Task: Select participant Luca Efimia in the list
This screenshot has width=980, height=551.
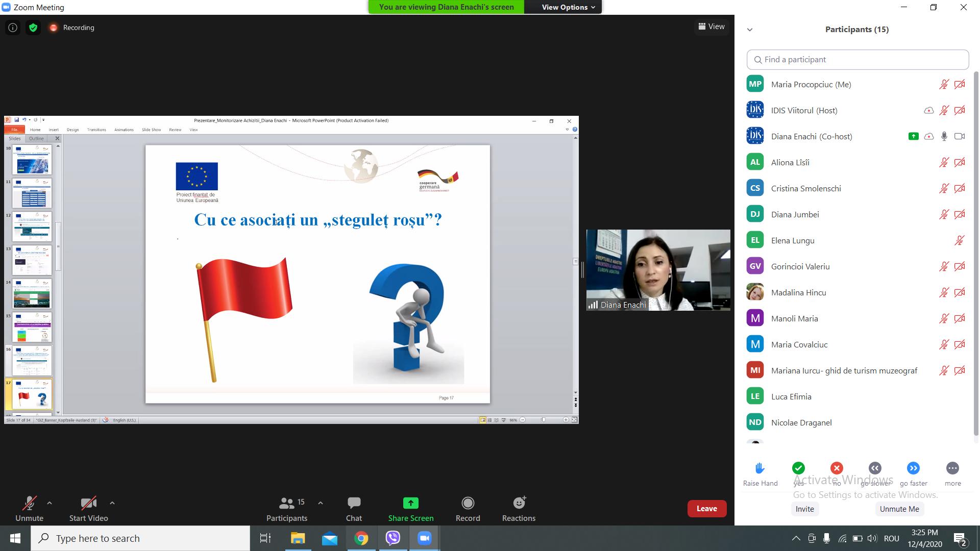Action: (x=857, y=397)
